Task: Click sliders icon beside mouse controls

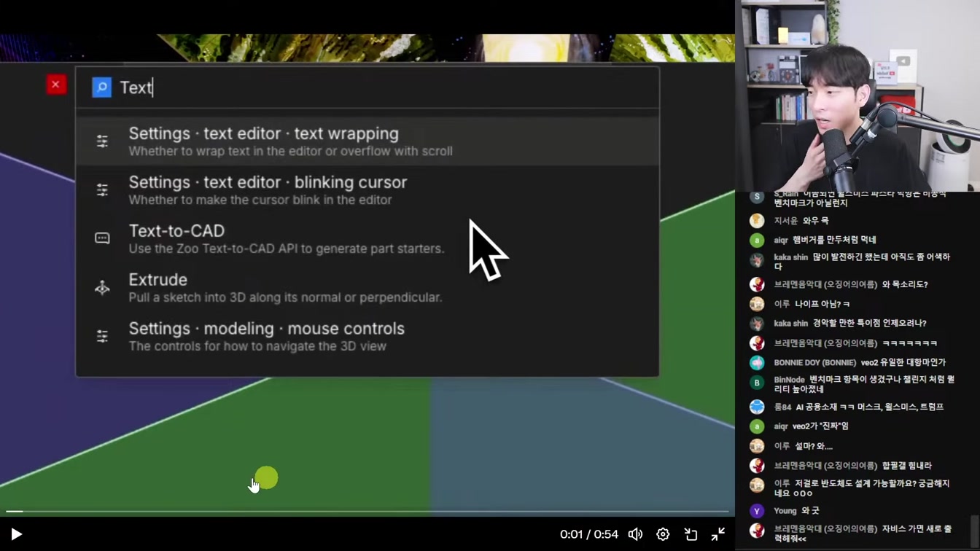Action: 102,336
